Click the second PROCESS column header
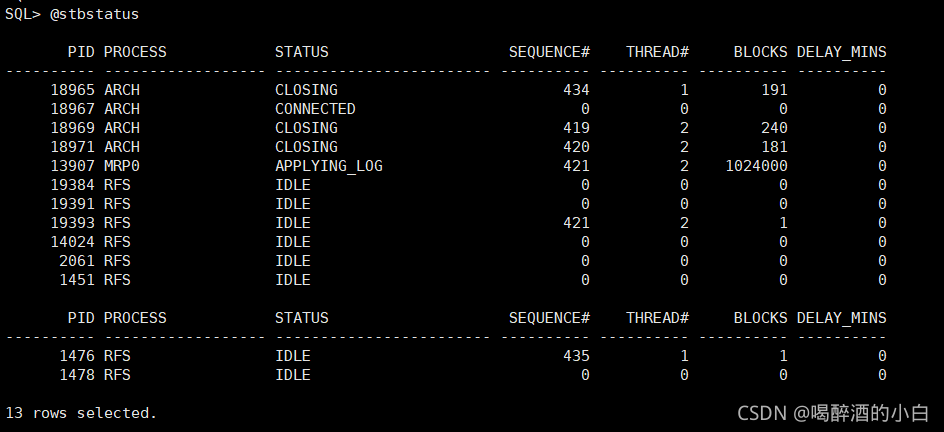The height and width of the screenshot is (432, 944). click(135, 318)
